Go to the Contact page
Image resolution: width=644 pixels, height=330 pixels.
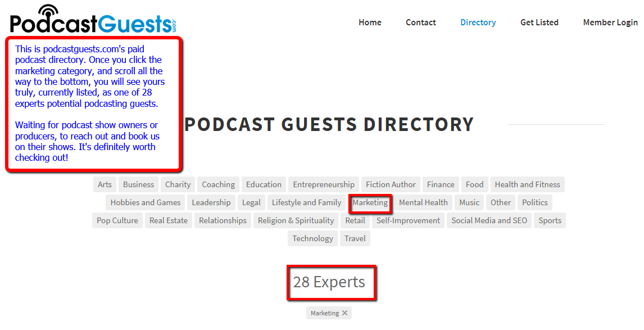(420, 22)
